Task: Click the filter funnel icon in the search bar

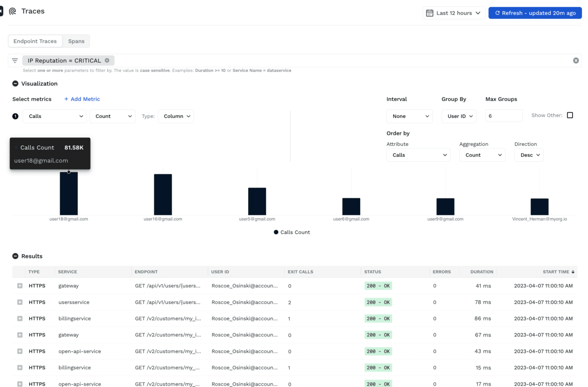Action: pyautogui.click(x=15, y=60)
